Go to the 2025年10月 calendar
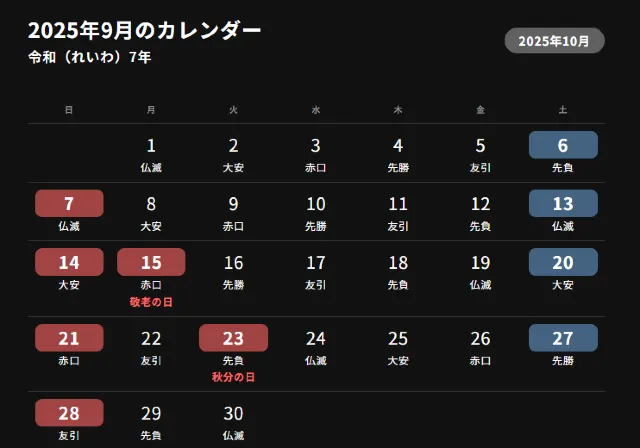This screenshot has height=448, width=640. pos(555,41)
